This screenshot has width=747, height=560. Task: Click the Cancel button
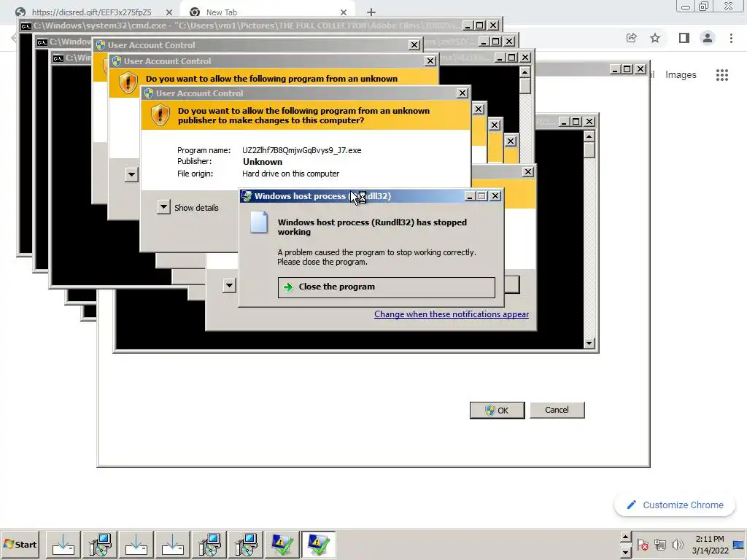(x=557, y=410)
